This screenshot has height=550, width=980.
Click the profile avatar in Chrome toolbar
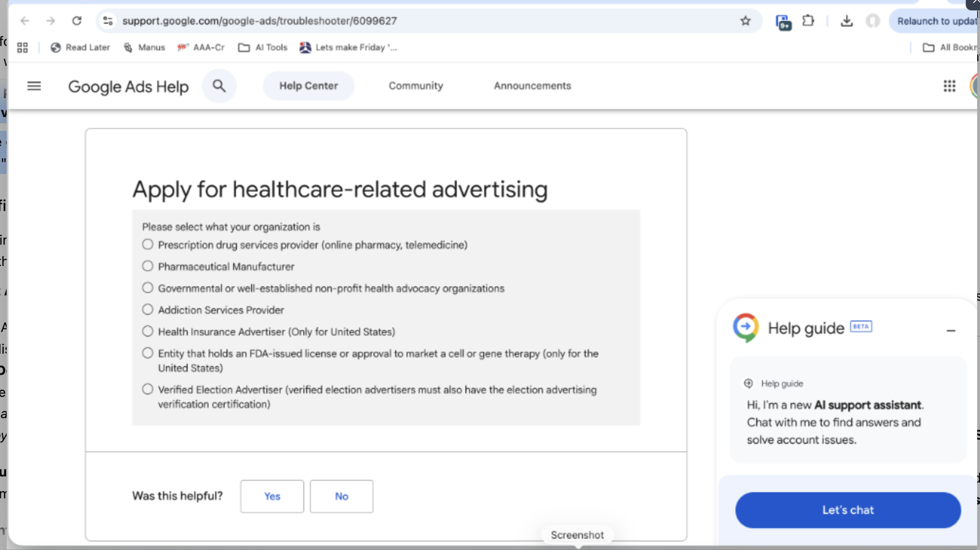click(x=873, y=21)
